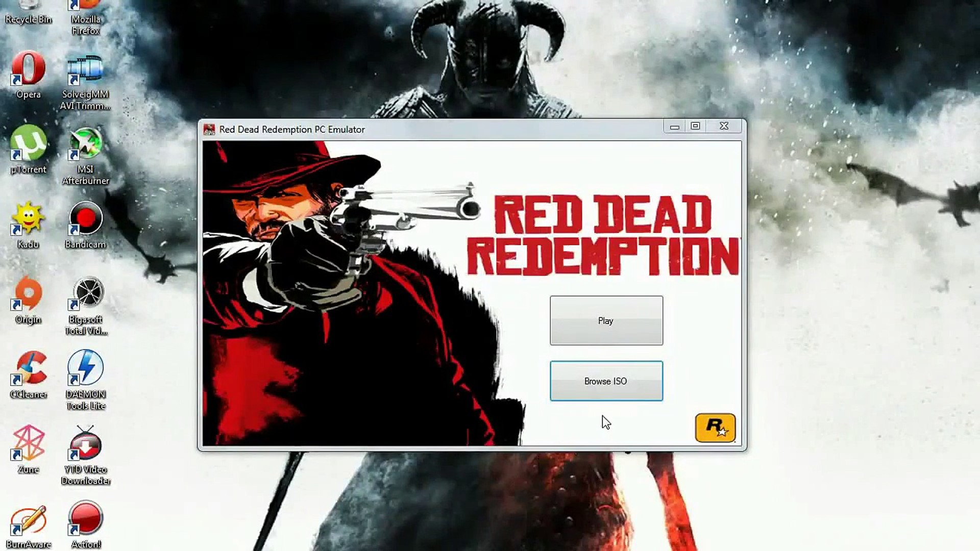Image resolution: width=980 pixels, height=551 pixels.
Task: Click the Play button
Action: [606, 320]
